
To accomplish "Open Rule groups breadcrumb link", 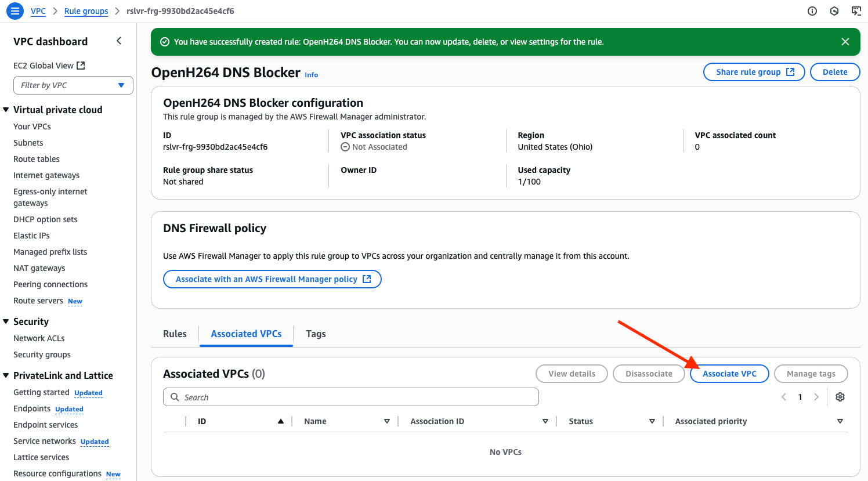I will pos(86,11).
